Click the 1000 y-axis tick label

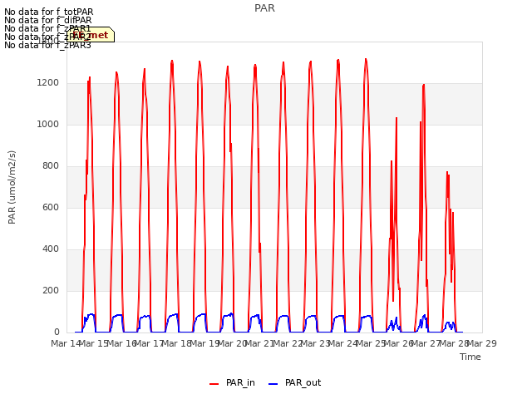pyautogui.click(x=48, y=124)
